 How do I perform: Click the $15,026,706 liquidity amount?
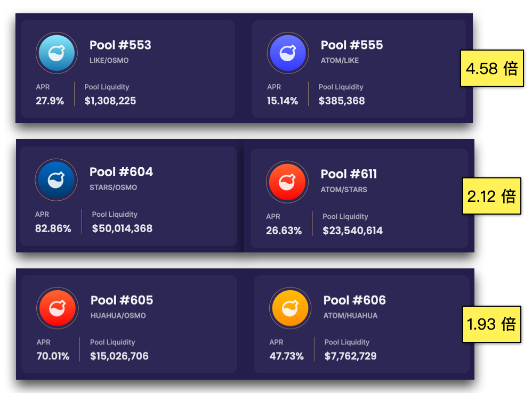[x=119, y=356]
